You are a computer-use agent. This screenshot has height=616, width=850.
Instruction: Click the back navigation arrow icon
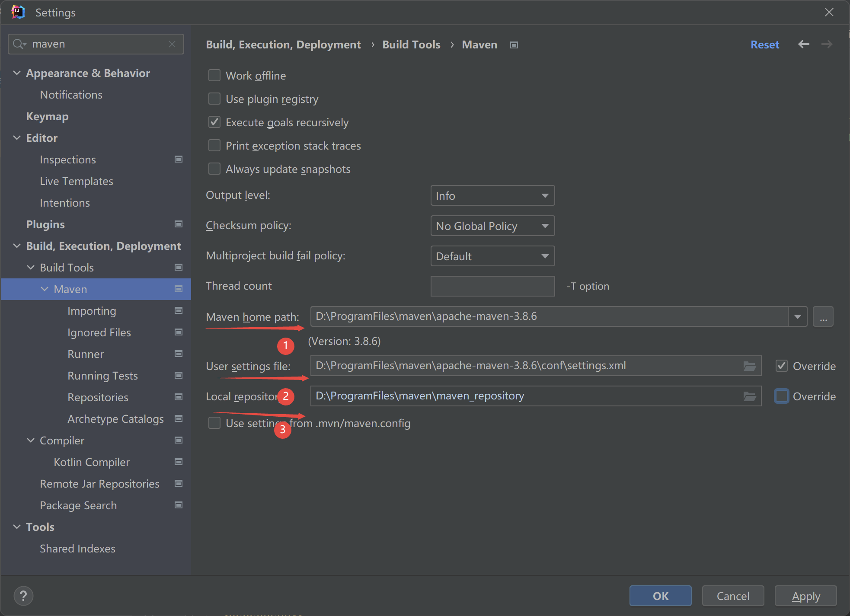click(x=803, y=44)
